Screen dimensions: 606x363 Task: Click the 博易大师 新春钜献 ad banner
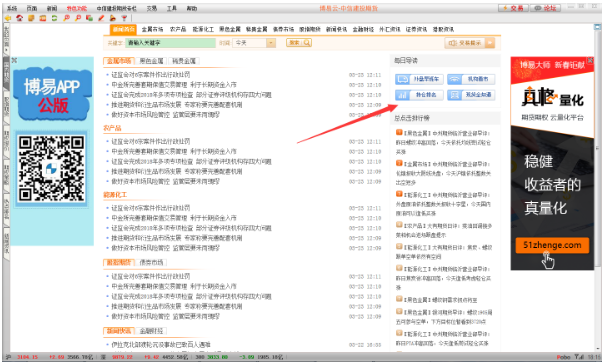coord(552,65)
